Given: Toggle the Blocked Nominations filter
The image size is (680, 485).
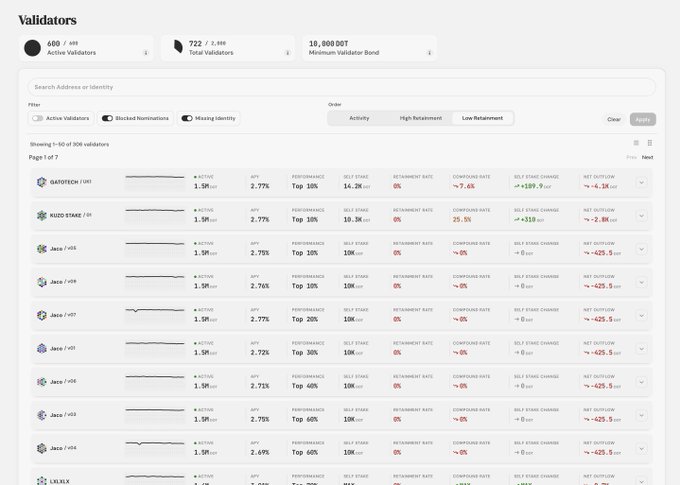Looking at the screenshot, I should [107, 118].
